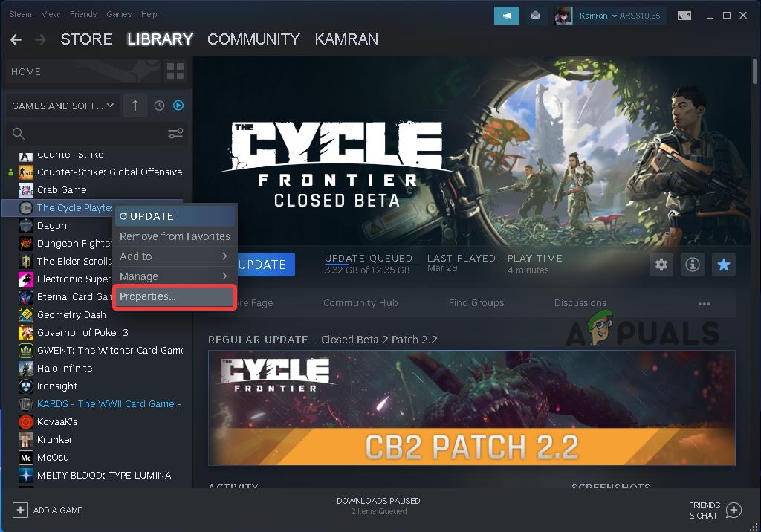
Task: Click the advanced filter sliders icon
Action: click(x=175, y=134)
